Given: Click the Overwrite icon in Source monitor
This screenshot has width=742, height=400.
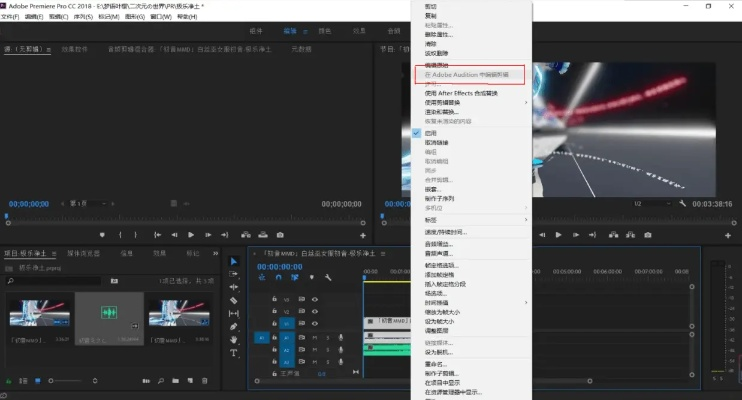Looking at the screenshot, I should click(263, 235).
